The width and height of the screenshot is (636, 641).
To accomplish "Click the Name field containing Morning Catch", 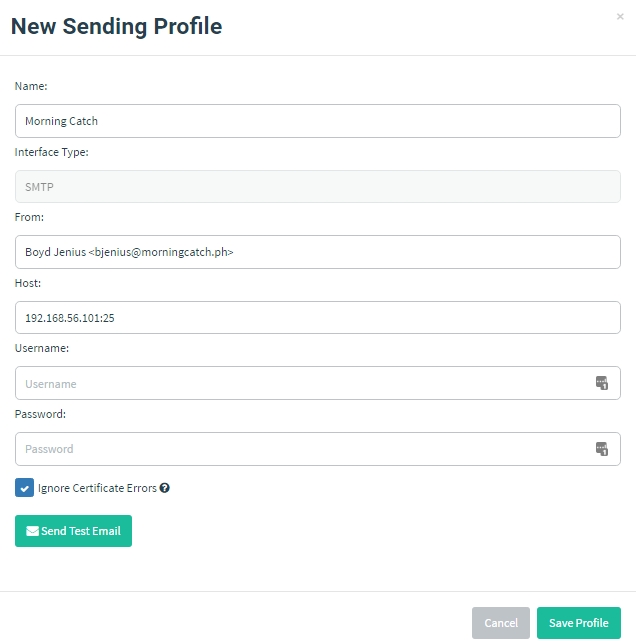I will [317, 121].
